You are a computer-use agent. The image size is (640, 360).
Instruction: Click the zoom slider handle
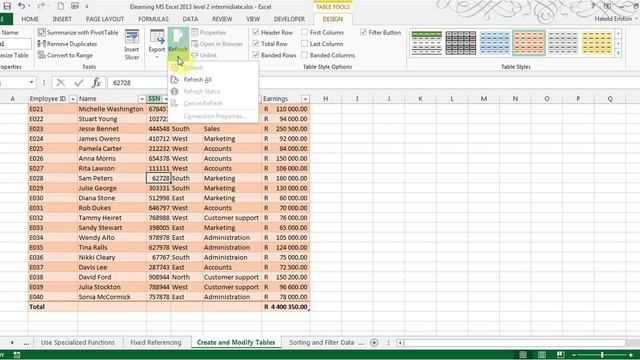click(602, 355)
